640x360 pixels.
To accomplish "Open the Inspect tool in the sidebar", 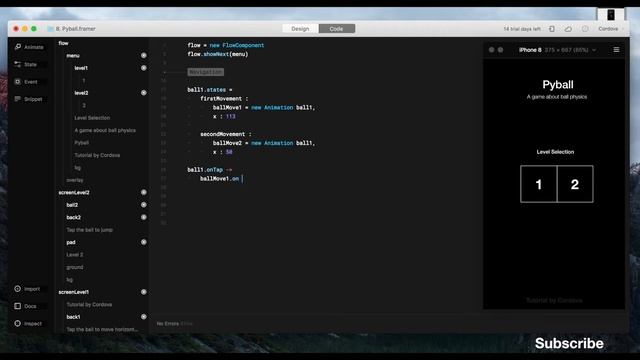I will (29, 324).
